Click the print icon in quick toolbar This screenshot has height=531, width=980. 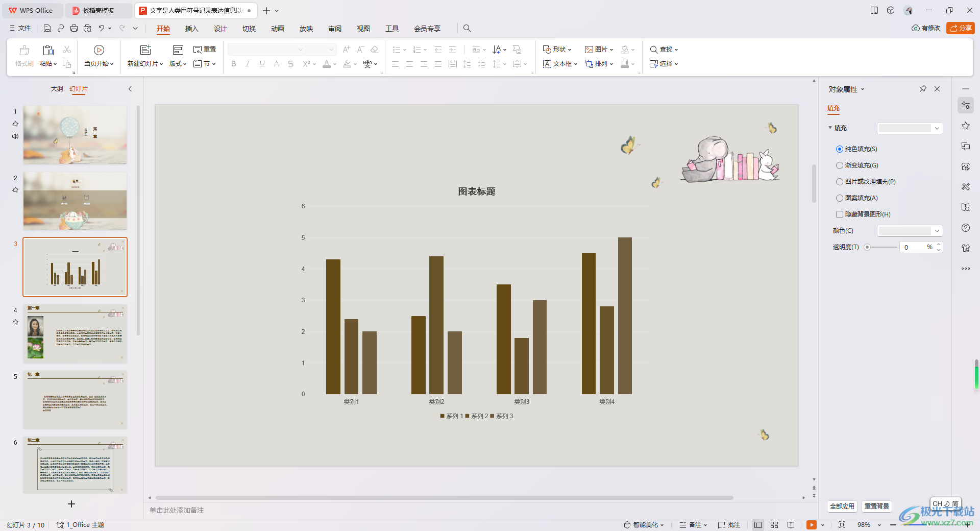(x=74, y=28)
